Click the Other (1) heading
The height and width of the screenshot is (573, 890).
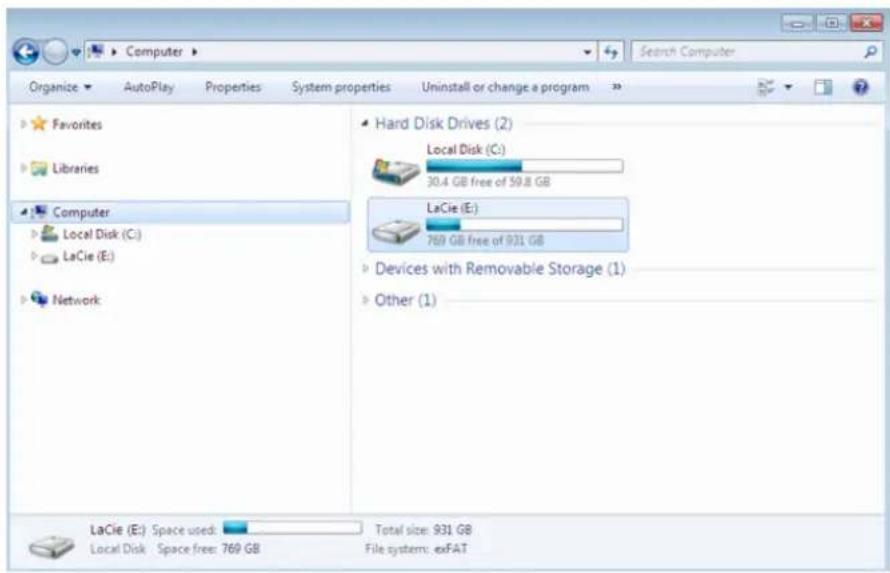(405, 300)
